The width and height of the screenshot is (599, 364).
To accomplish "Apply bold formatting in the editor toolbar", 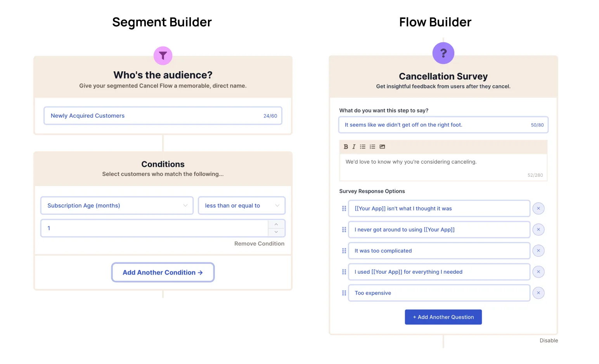I will pos(346,147).
